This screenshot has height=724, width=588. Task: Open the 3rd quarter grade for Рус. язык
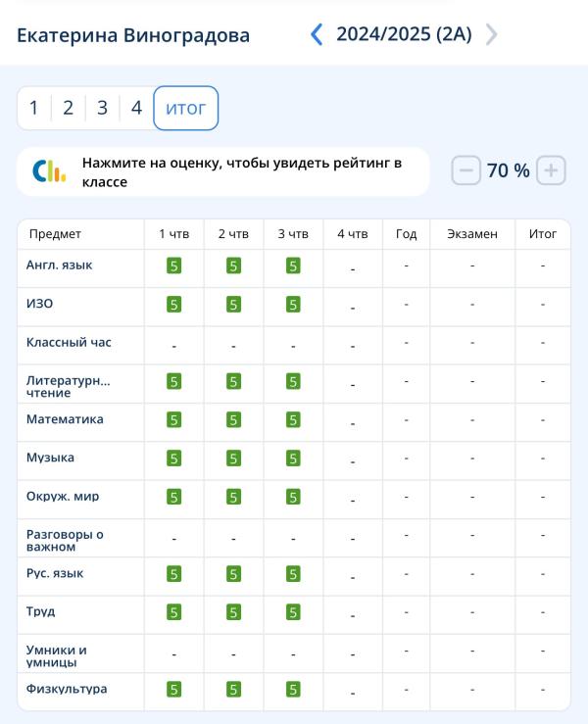pyautogui.click(x=293, y=574)
